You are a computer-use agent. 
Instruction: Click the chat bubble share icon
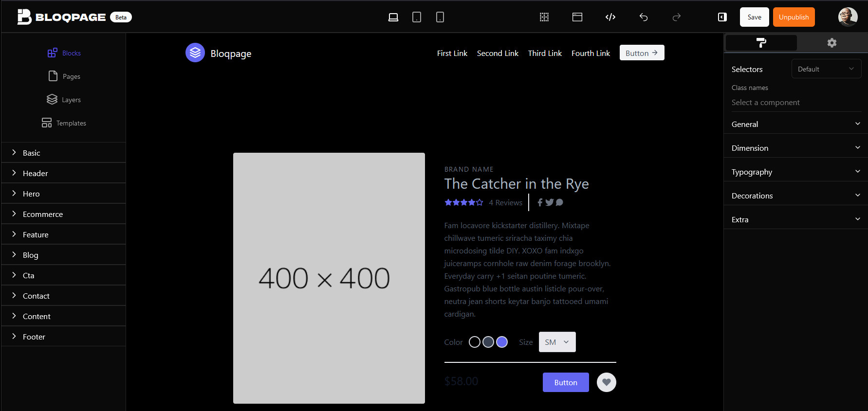point(559,202)
